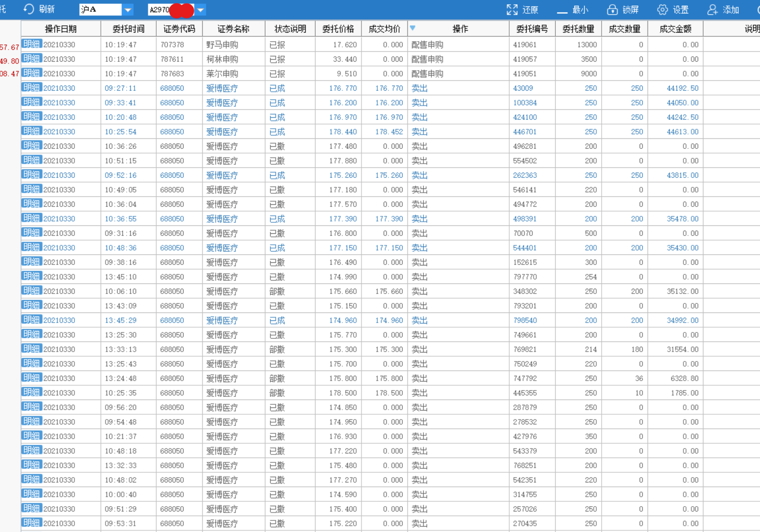Open 明细 for order number 348302
Image resolution: width=760 pixels, height=532 pixels.
[32, 291]
